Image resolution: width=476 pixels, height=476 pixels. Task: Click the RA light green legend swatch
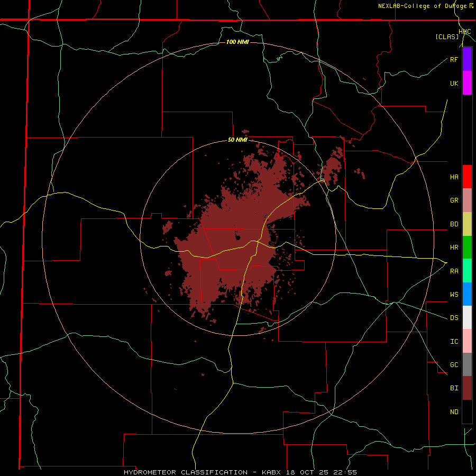point(467,271)
